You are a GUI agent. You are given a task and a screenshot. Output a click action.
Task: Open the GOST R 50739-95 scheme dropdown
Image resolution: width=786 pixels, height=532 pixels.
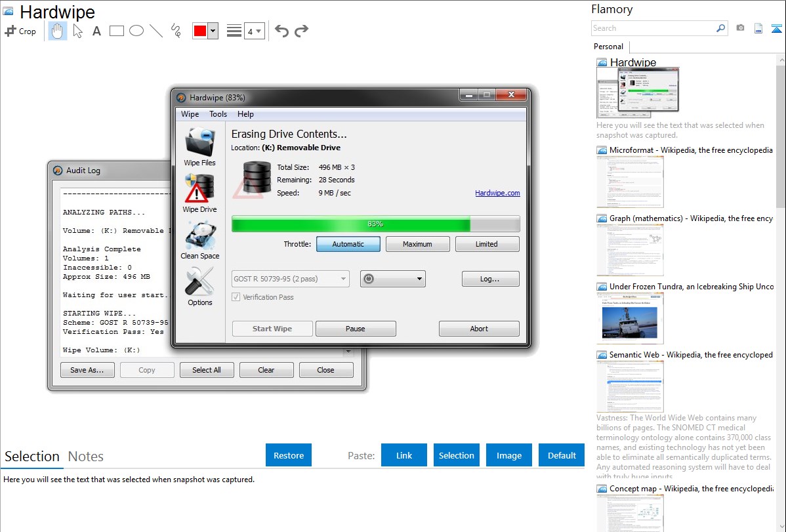click(290, 279)
